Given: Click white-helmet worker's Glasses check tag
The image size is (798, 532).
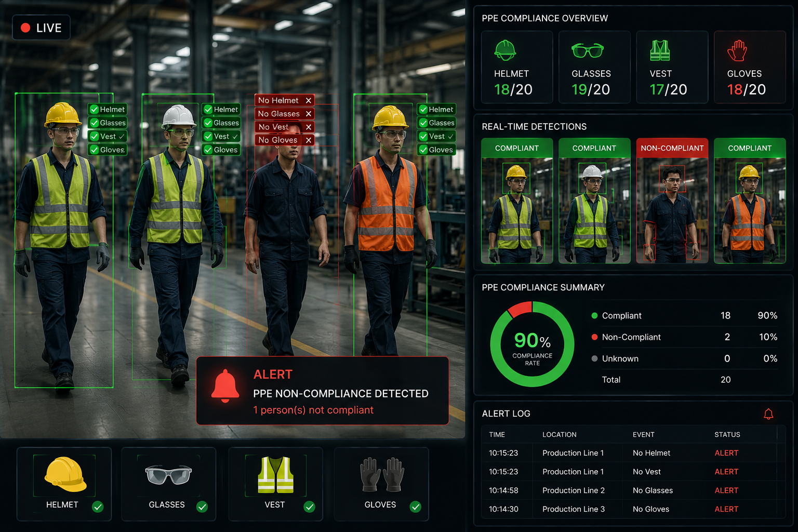Looking at the screenshot, I should coord(221,123).
